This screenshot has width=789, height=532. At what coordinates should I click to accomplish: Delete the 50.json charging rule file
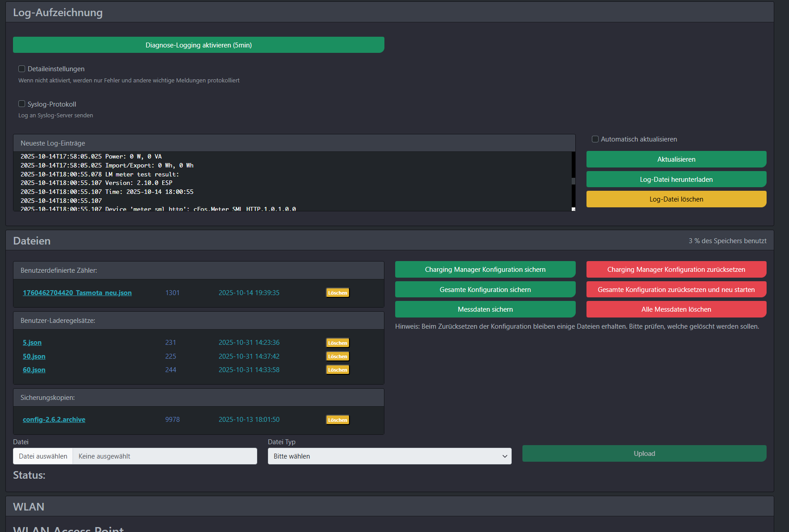tap(337, 356)
